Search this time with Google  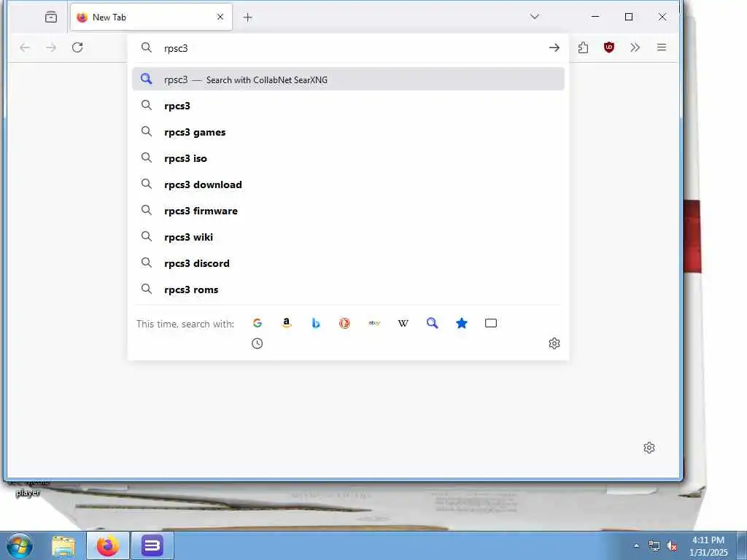(x=258, y=323)
